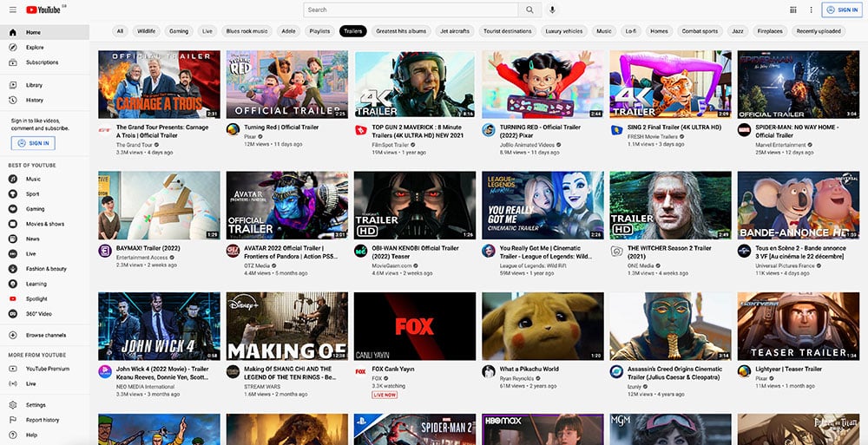Open the hamburger guide menu
Viewport: 868px width, 445px height.
pos(13,10)
